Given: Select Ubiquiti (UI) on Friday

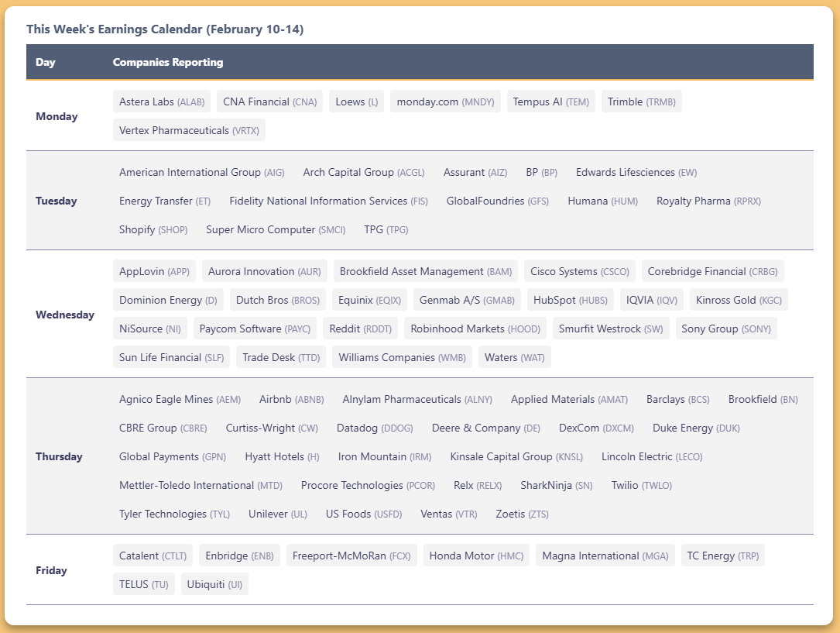Looking at the screenshot, I should tap(214, 584).
